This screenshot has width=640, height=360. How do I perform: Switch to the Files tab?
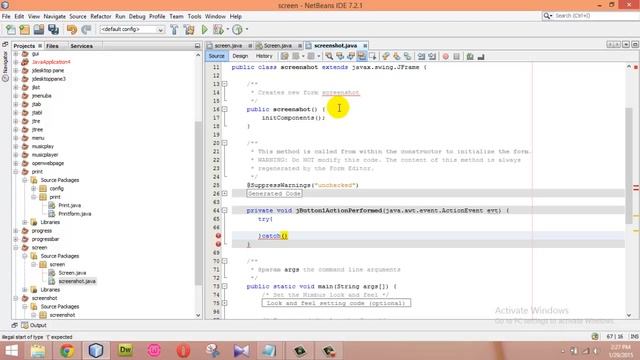coord(52,46)
